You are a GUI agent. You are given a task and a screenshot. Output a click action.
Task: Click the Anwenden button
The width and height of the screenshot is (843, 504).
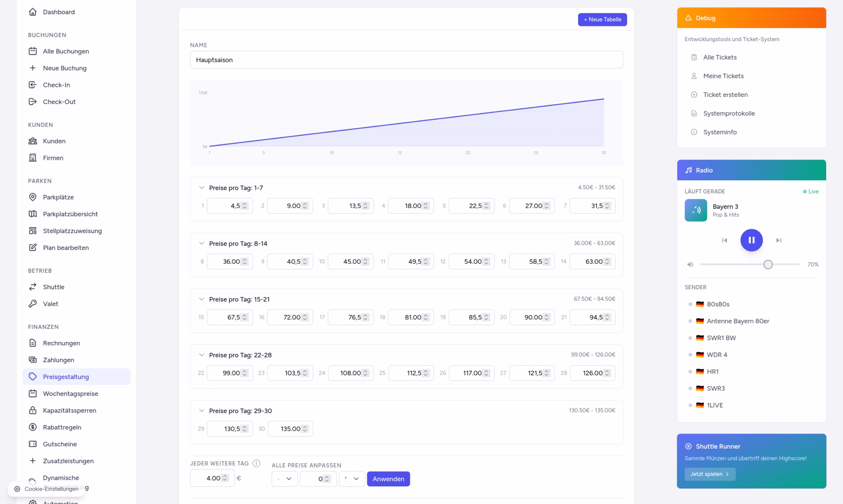pyautogui.click(x=388, y=479)
